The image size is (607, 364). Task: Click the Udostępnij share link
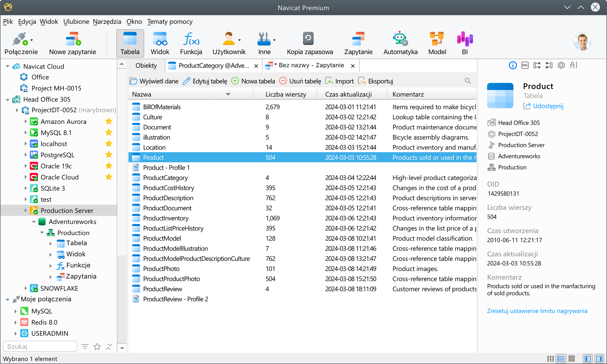pos(543,106)
